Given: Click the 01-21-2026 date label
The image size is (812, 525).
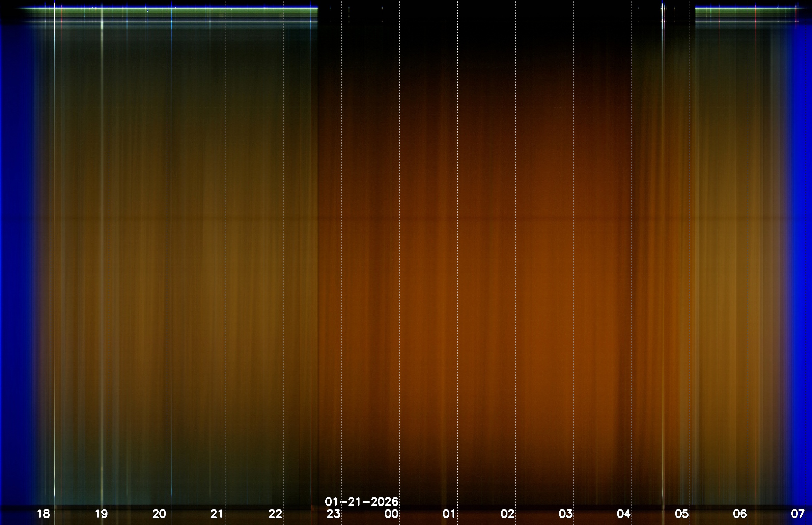Looking at the screenshot, I should [x=362, y=501].
